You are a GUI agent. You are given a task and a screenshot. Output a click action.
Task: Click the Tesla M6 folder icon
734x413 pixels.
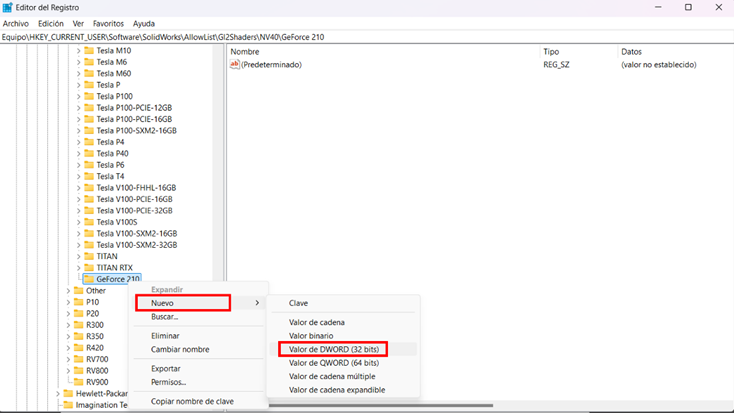coord(89,62)
